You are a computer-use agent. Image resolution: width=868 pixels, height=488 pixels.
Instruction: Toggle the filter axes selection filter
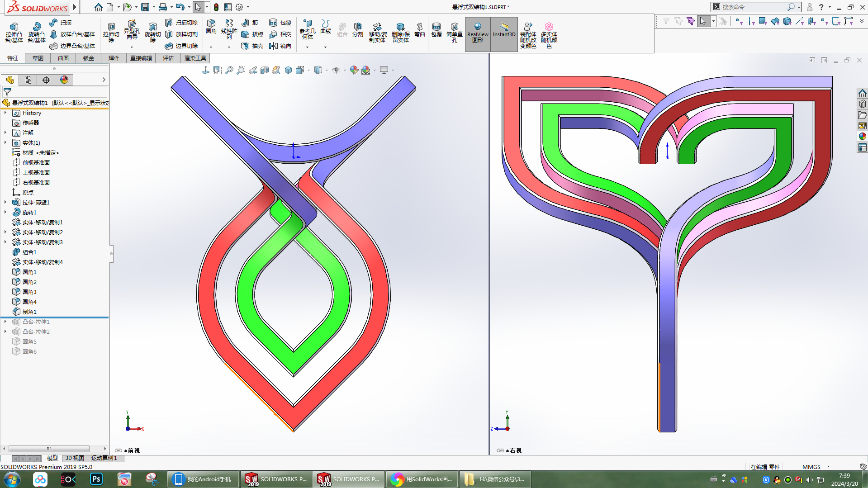point(800,21)
